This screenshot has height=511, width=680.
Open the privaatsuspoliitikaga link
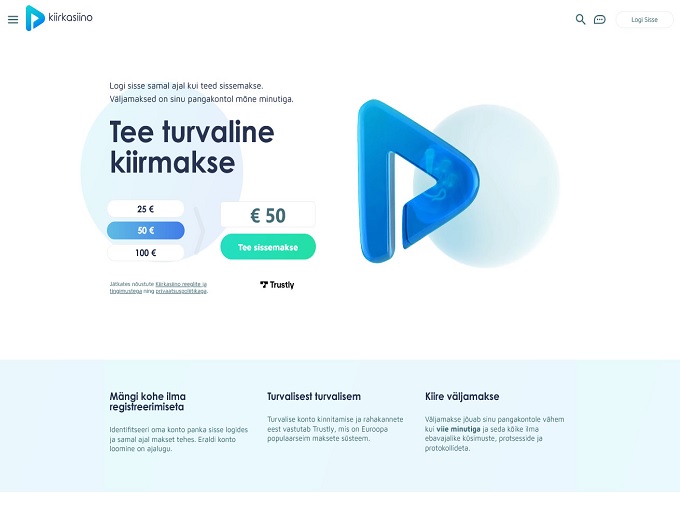point(181,291)
